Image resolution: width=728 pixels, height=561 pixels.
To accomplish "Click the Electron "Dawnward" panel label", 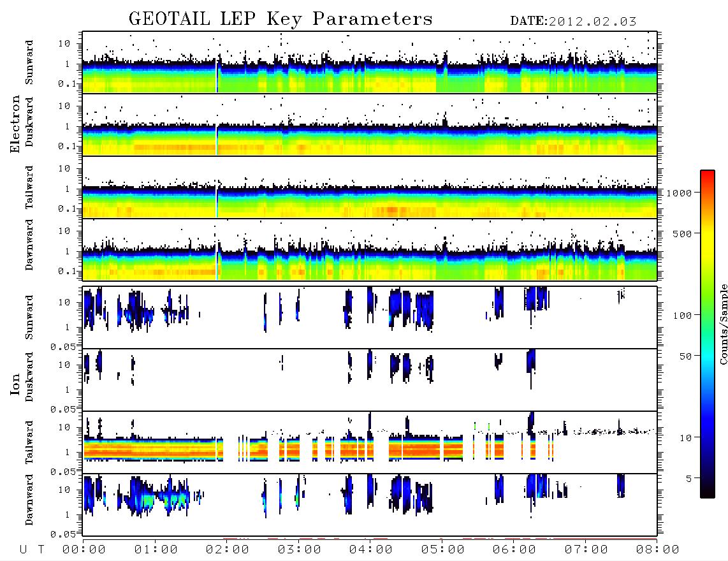I will click(29, 245).
